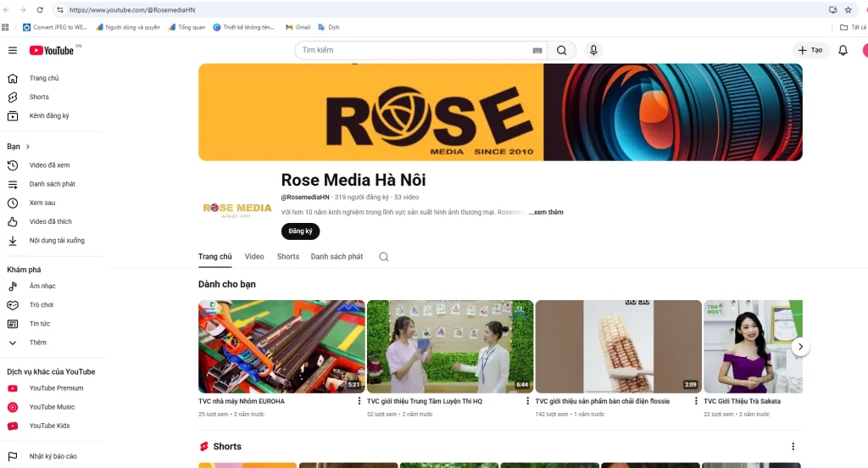The width and height of the screenshot is (868, 468).
Task: Click the @RosemediaHN handle text
Action: click(305, 198)
